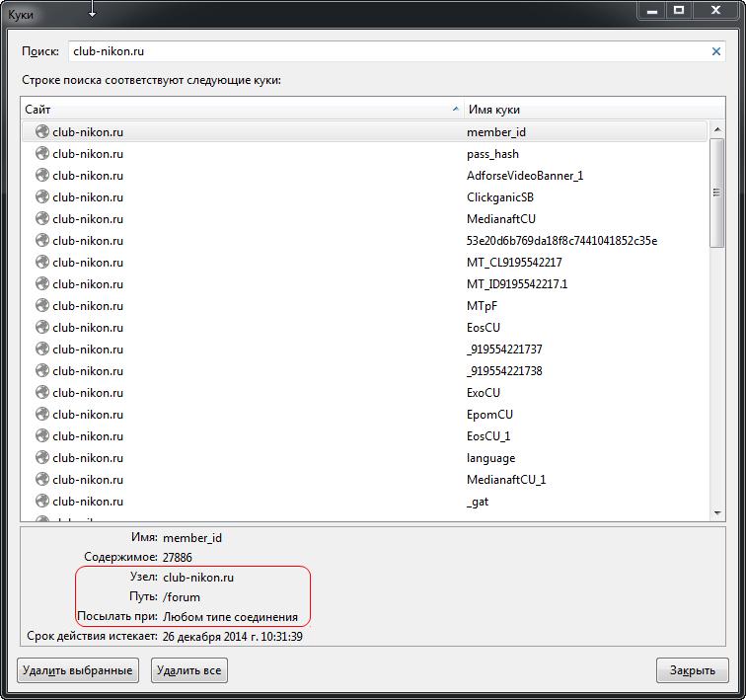Select the EpomCU cookie name
This screenshot has width=746, height=700.
tap(490, 415)
